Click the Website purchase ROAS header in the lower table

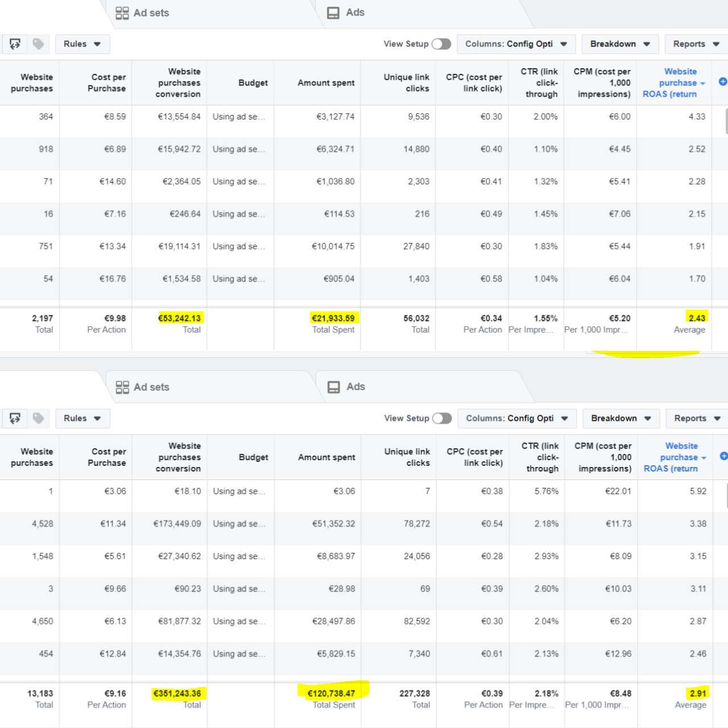(675, 457)
